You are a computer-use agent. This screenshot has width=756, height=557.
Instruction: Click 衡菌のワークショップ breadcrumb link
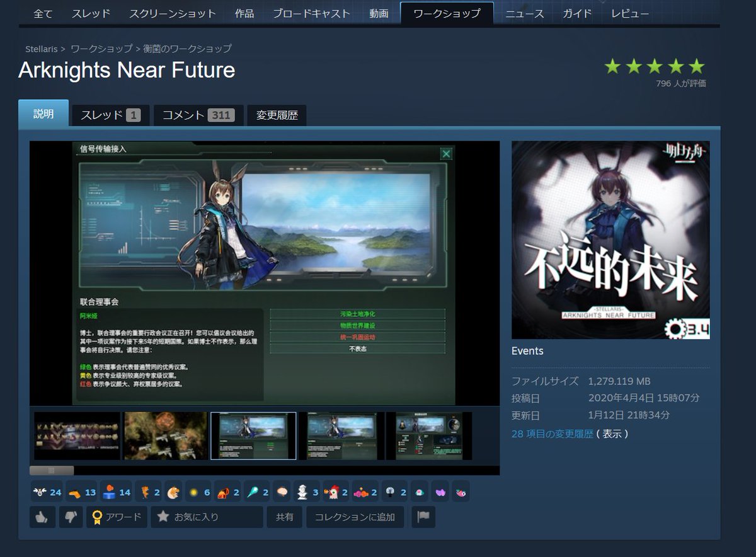pos(187,49)
